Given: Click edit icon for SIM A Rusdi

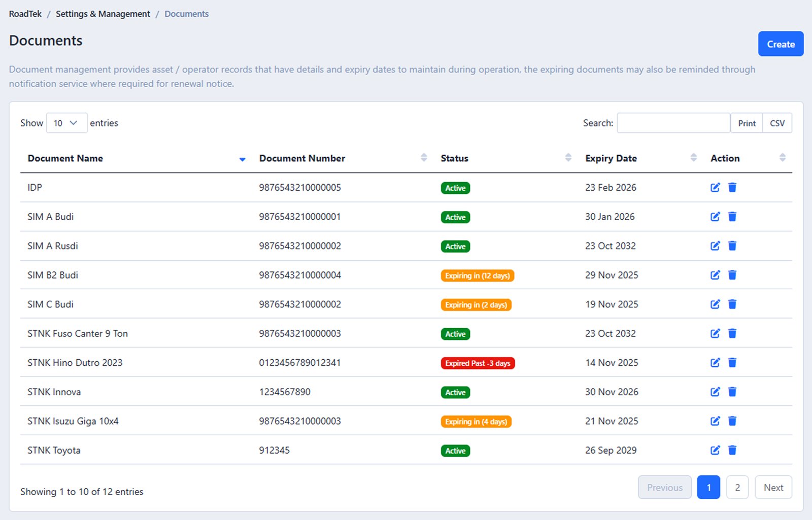Looking at the screenshot, I should (x=715, y=246).
